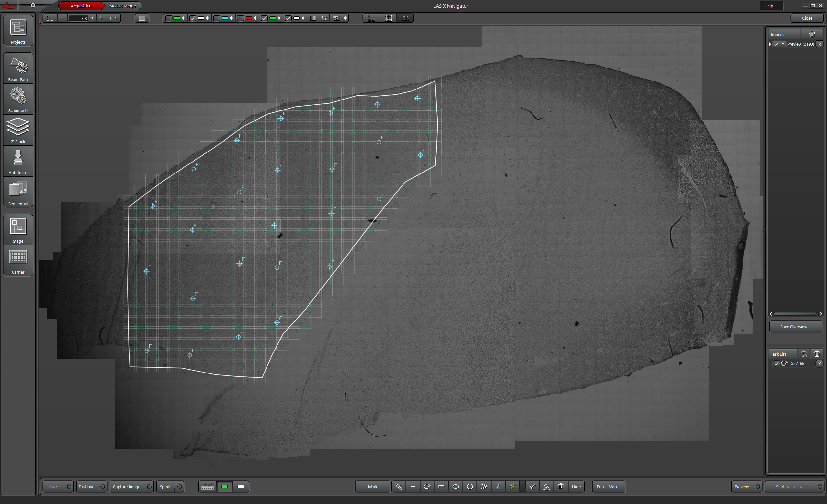Open the Autofocus panel
The width and height of the screenshot is (827, 504).
coord(18,162)
